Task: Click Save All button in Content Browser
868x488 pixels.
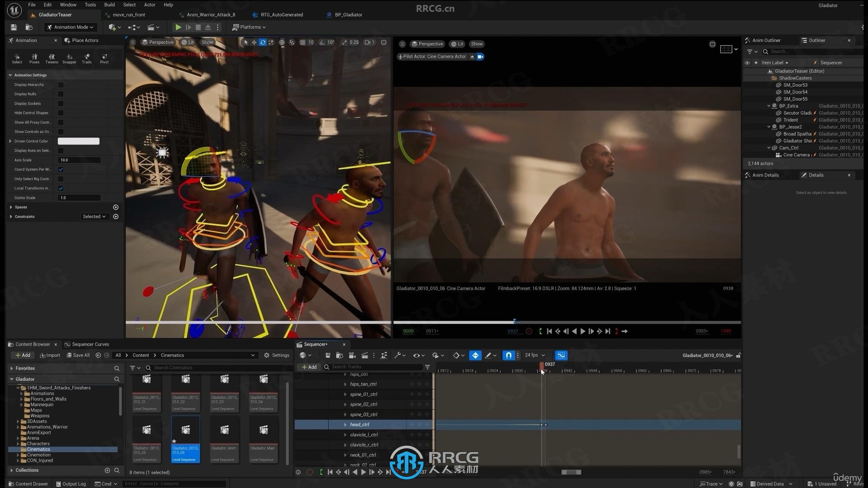Action: (x=78, y=355)
